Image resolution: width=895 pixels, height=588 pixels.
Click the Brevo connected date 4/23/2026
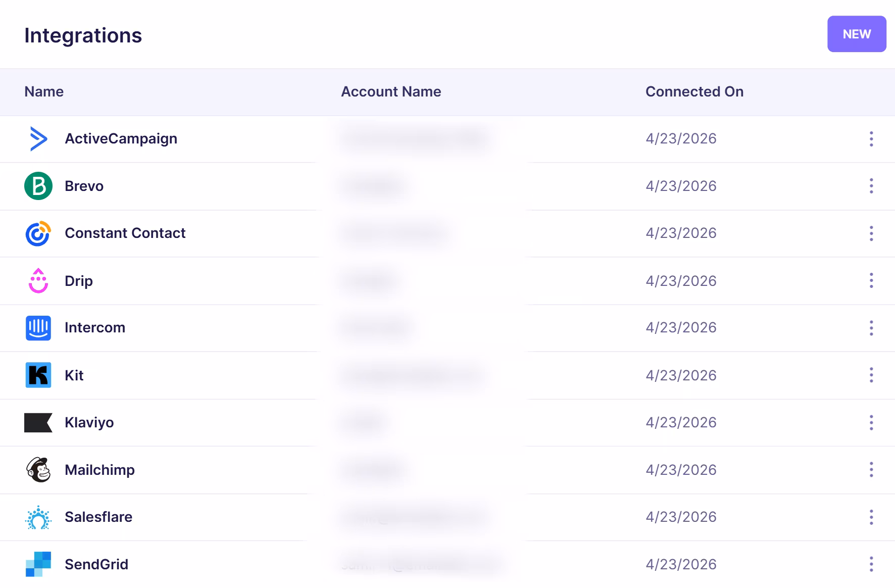click(x=681, y=186)
